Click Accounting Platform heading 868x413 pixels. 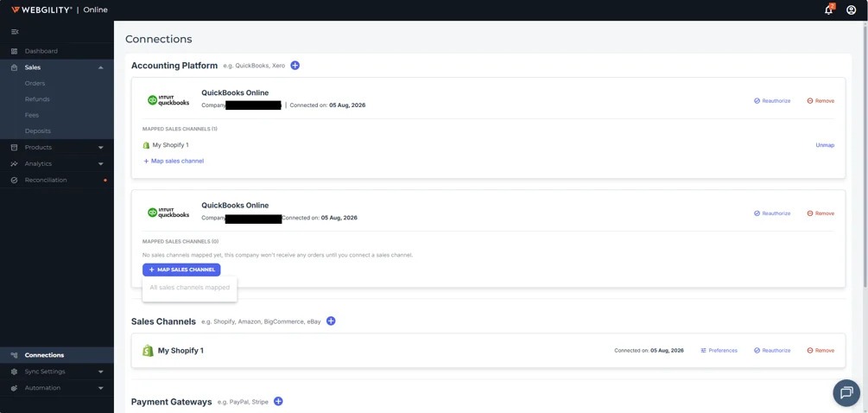click(x=174, y=66)
